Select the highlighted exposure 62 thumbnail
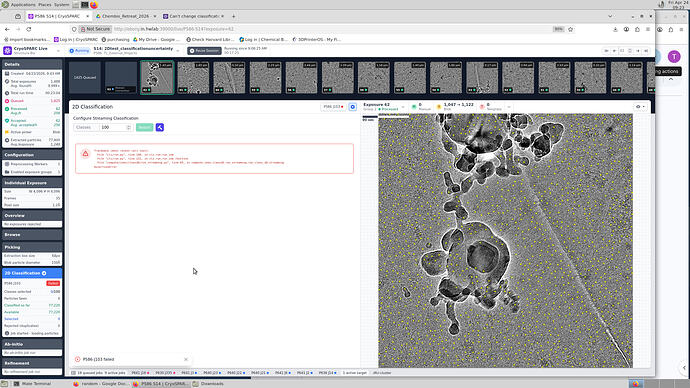This screenshot has width=690, height=388. 157,77
